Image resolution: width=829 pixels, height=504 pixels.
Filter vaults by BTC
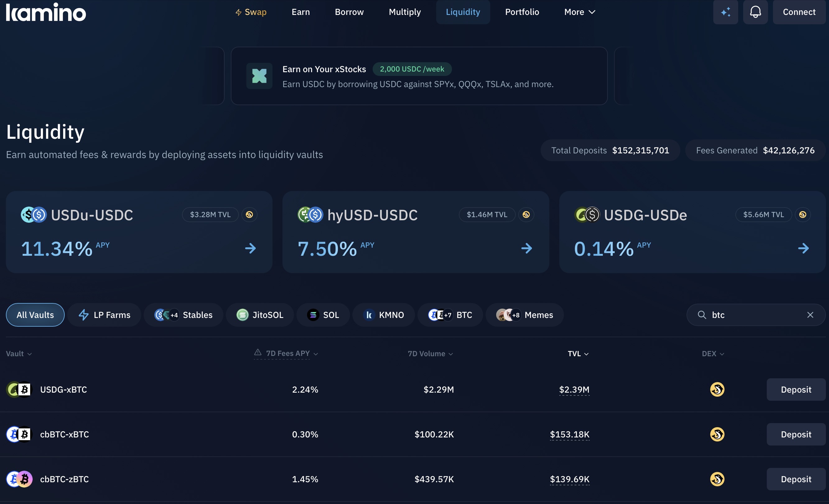tap(450, 315)
